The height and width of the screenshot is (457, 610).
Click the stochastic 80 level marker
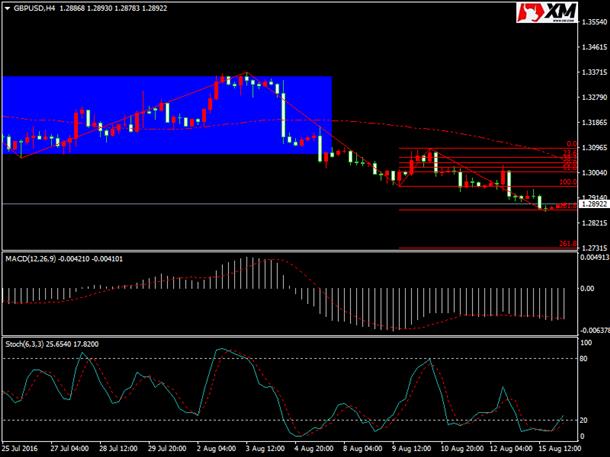tap(584, 359)
